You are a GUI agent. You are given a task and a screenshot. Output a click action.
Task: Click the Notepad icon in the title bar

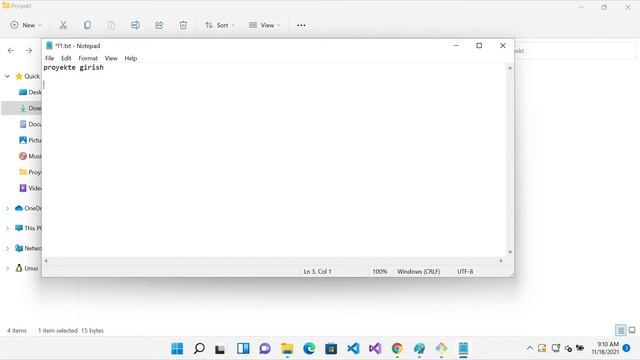click(x=49, y=46)
